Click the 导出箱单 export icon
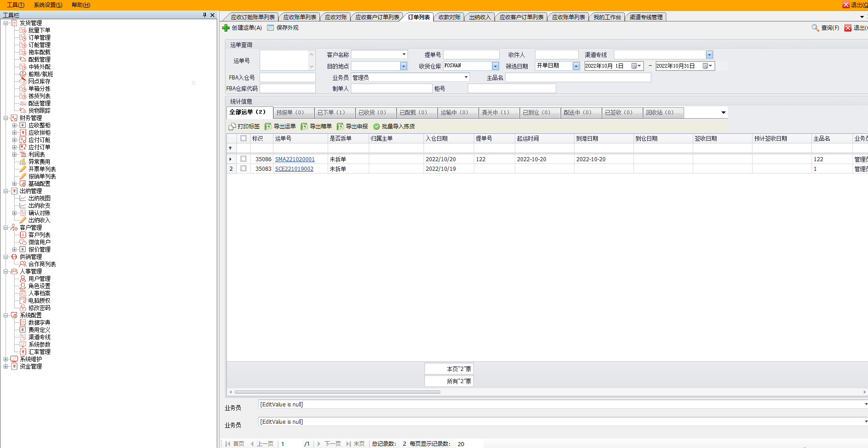 click(304, 126)
